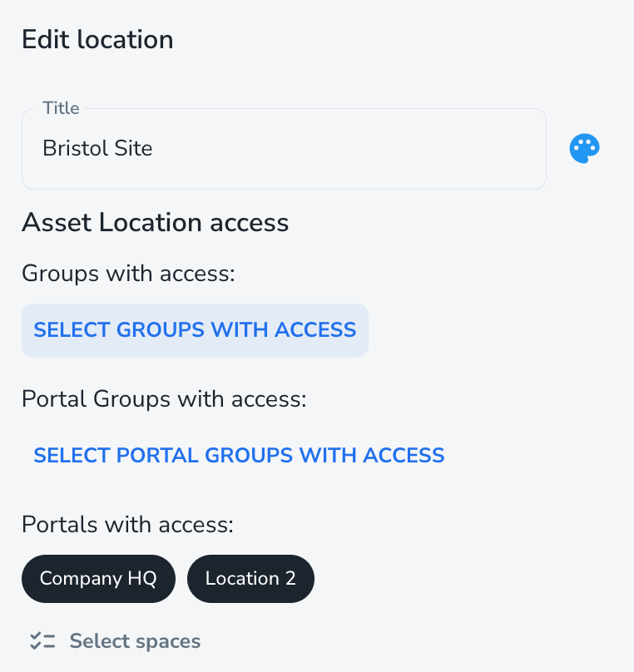The image size is (634, 672).
Task: Click the checklist icon beside Select spaces
Action: (42, 641)
